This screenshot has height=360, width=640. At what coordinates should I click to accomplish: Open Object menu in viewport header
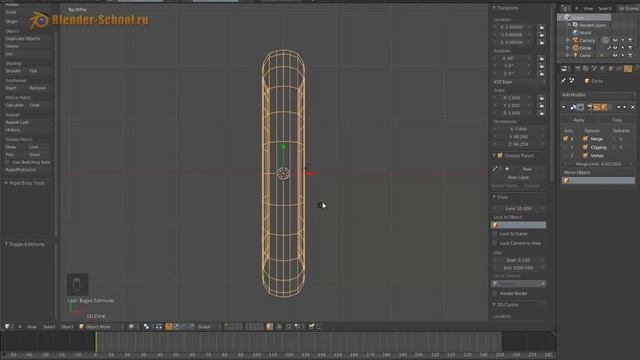(67, 327)
